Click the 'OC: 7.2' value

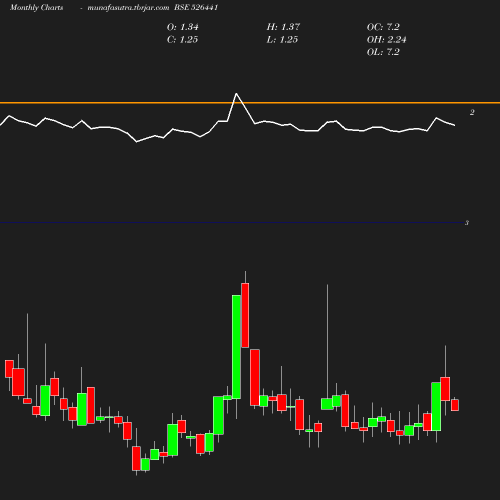pyautogui.click(x=383, y=27)
